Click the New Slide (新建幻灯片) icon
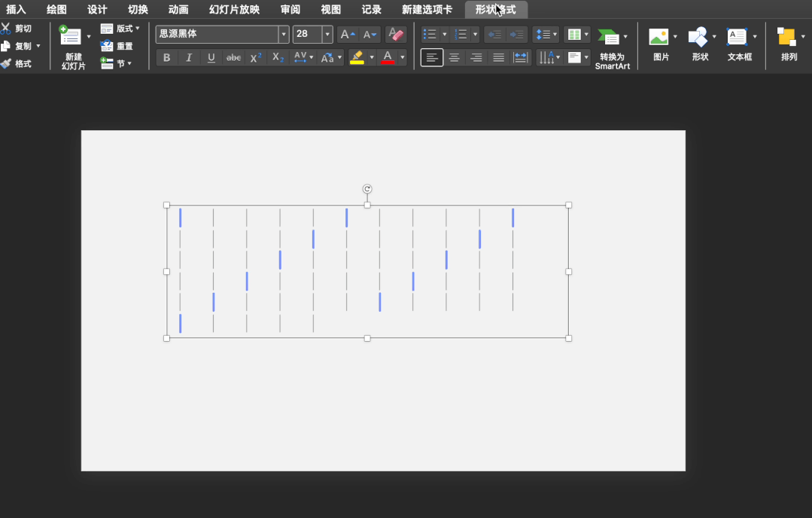The image size is (812, 518). 70,35
